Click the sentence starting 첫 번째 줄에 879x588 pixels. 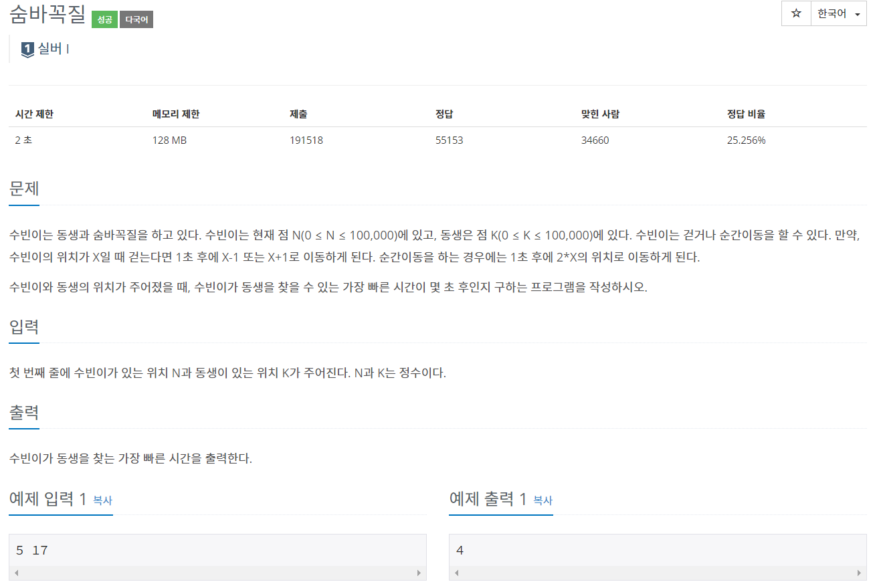click(227, 373)
